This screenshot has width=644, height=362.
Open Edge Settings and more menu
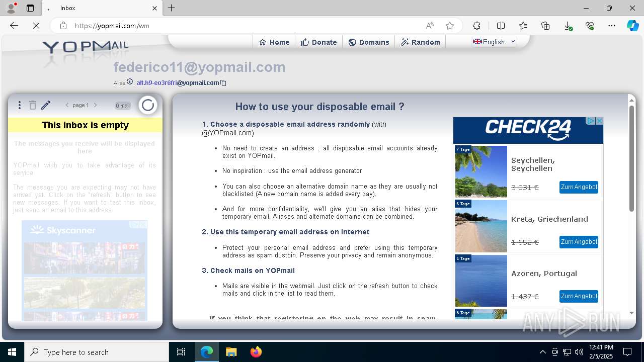(612, 26)
